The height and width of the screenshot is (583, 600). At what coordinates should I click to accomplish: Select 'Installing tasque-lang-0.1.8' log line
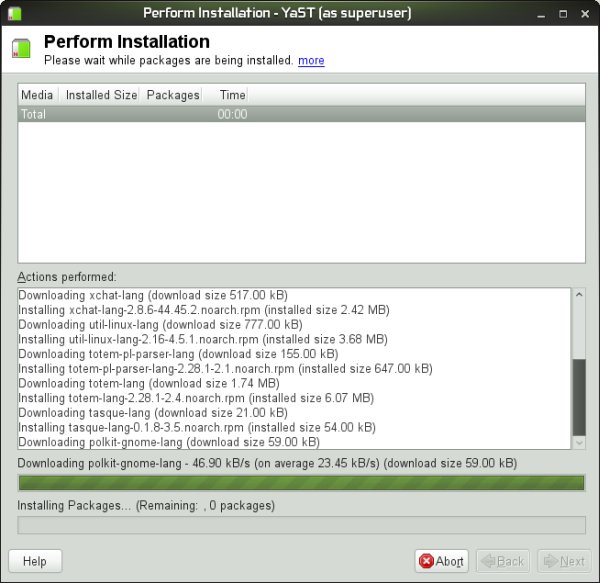pyautogui.click(x=197, y=427)
